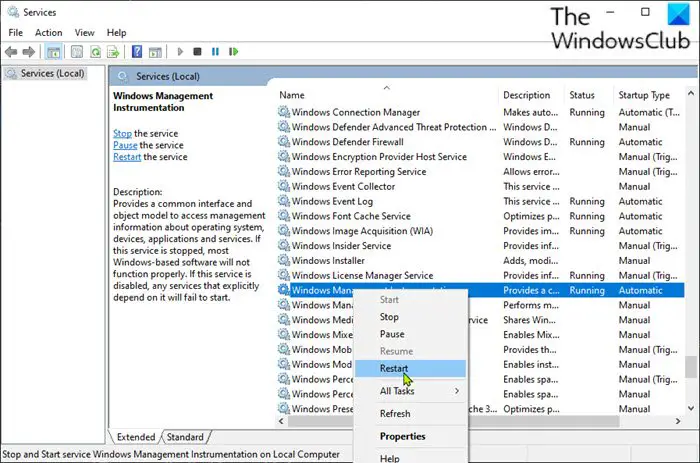Viewport: 700px width, 463px height.
Task: Select Windows Image Acquisition (WIA) service
Action: (480, 231)
